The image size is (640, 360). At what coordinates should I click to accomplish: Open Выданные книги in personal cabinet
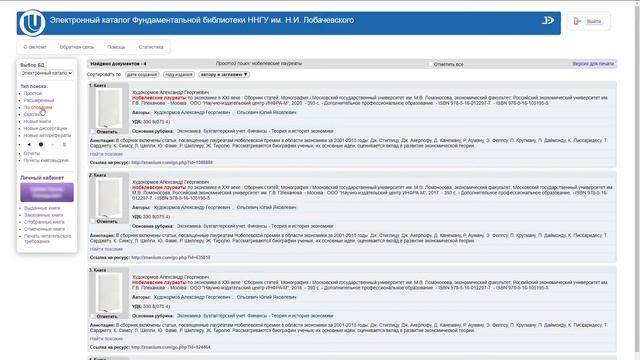tap(42, 208)
